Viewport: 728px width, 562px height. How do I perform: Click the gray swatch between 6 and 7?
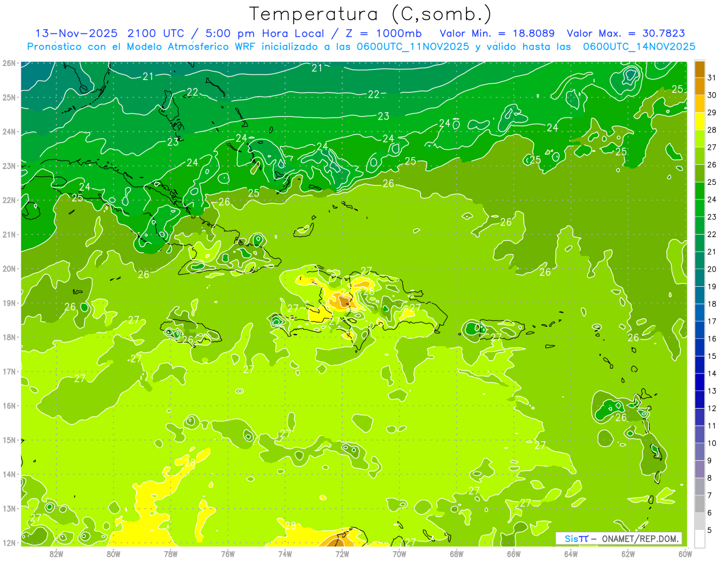[700, 504]
